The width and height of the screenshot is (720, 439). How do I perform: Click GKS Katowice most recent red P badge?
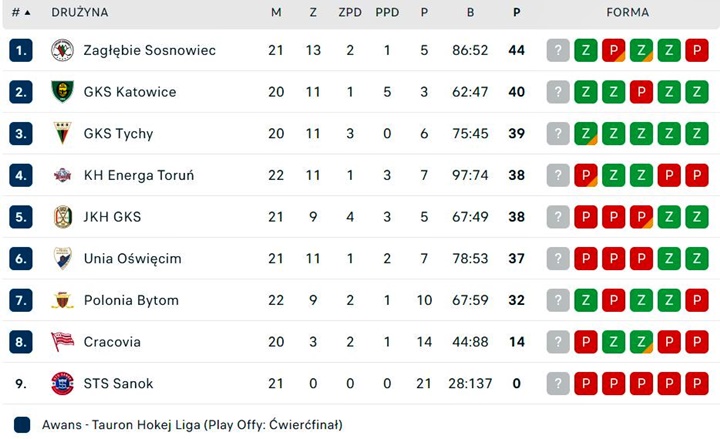click(x=641, y=92)
